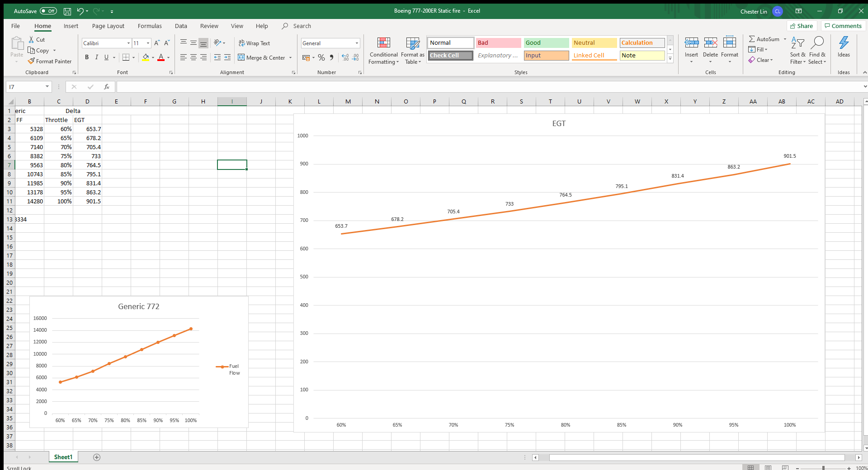Viewport: 868px width, 470px height.
Task: Click the Save icon in the title bar
Action: pyautogui.click(x=67, y=11)
